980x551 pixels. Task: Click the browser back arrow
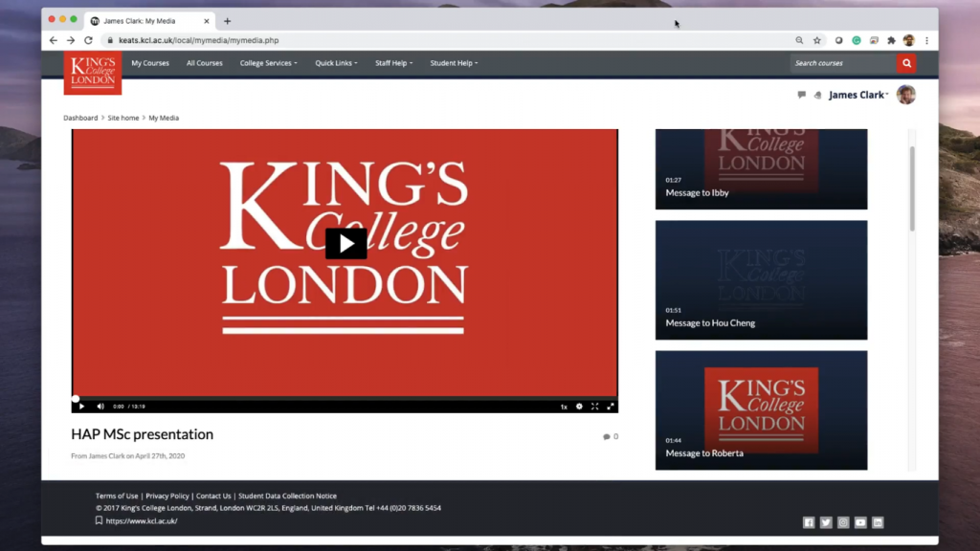coord(54,40)
